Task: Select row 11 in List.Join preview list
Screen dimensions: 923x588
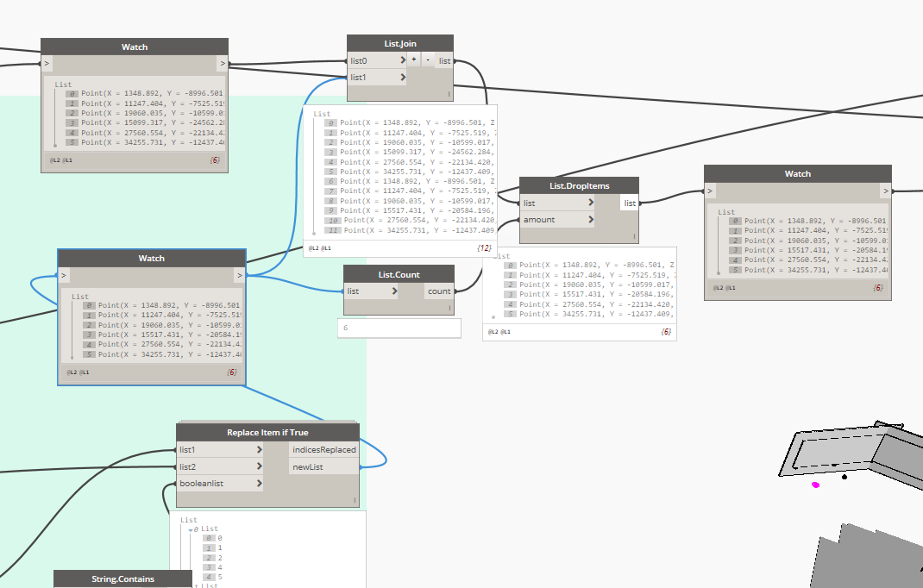Action: pos(411,230)
